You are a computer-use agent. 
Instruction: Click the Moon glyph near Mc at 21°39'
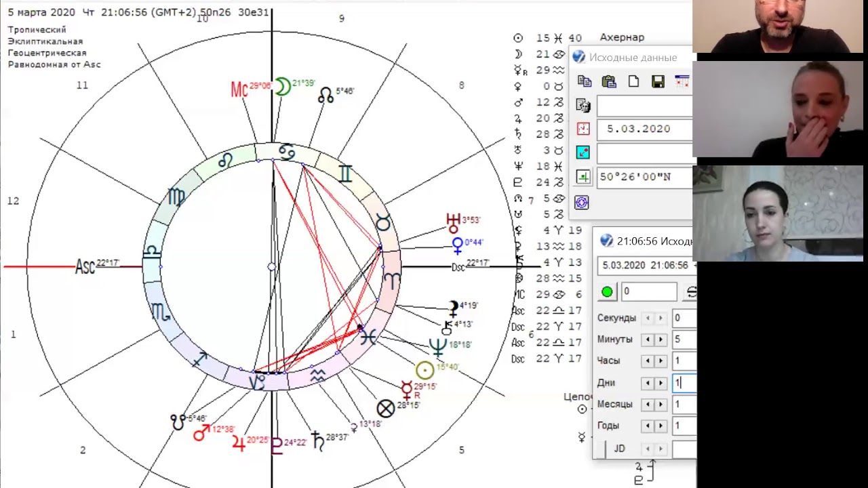pyautogui.click(x=282, y=86)
